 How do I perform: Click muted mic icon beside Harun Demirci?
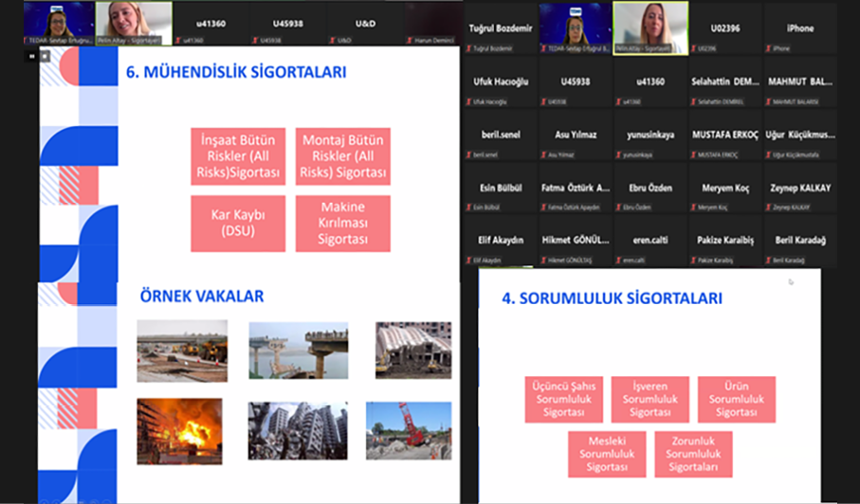tap(408, 41)
